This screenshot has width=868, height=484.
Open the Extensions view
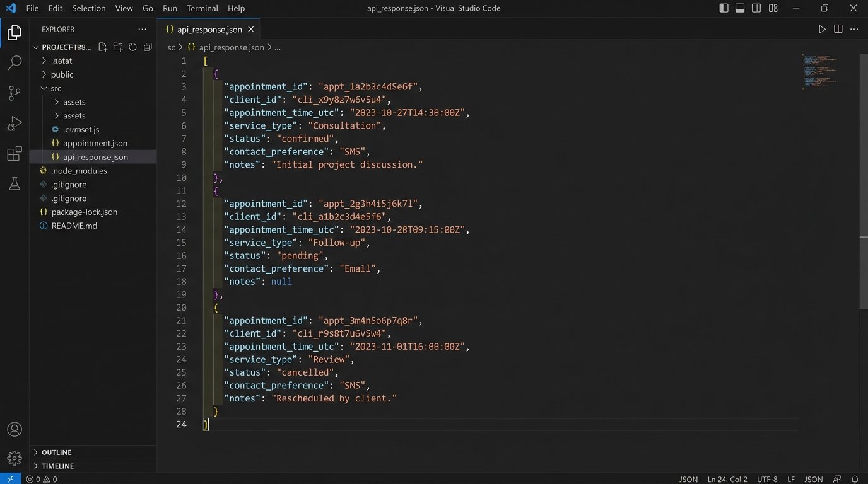coord(14,154)
